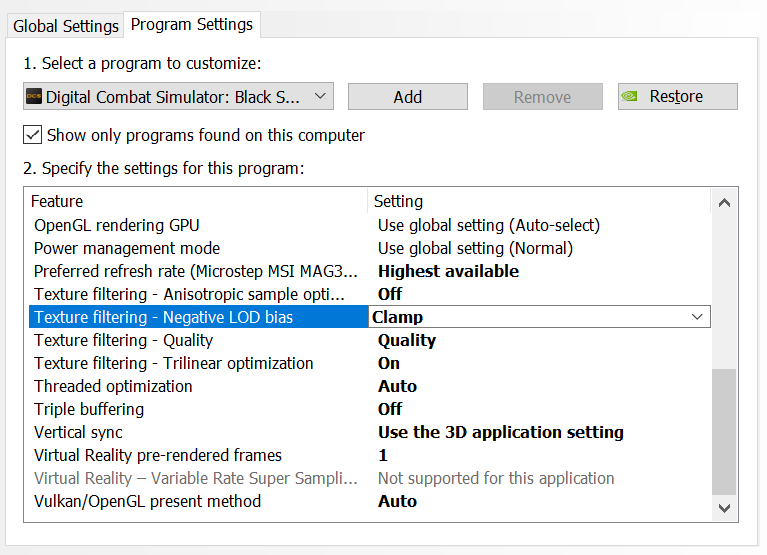Viewport: 767px width, 555px height.
Task: Click the Auto value for Threaded optimization
Action: pos(397,386)
